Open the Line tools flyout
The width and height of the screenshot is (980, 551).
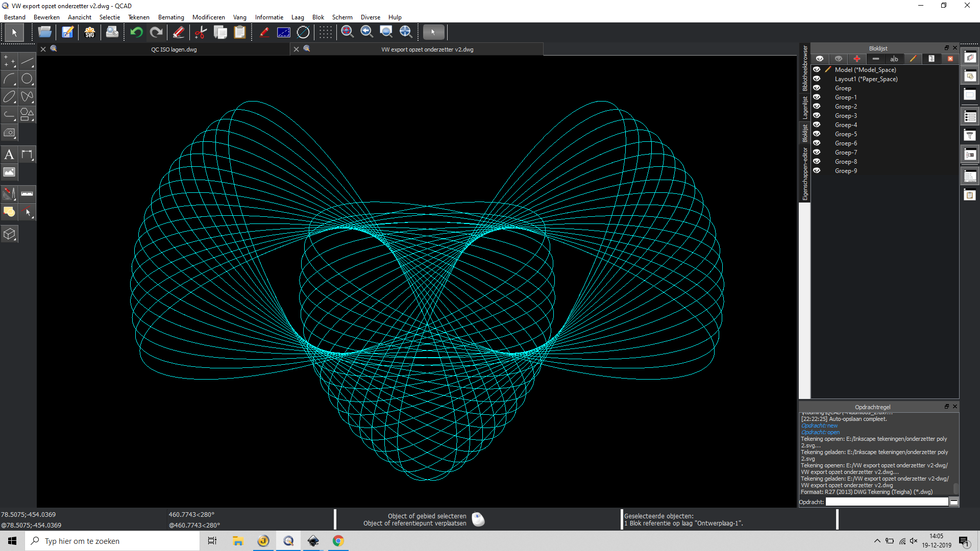click(x=27, y=61)
